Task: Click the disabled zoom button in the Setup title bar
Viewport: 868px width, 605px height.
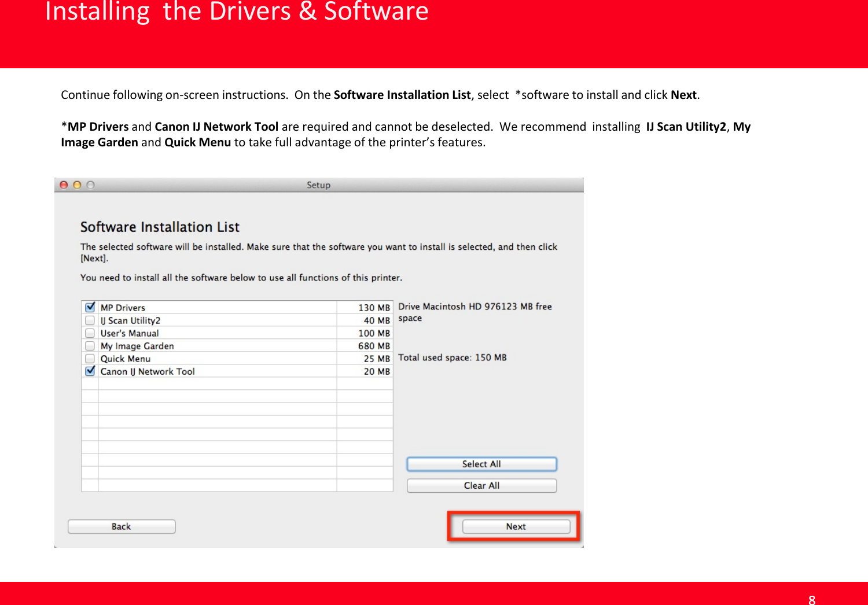Action: click(90, 185)
